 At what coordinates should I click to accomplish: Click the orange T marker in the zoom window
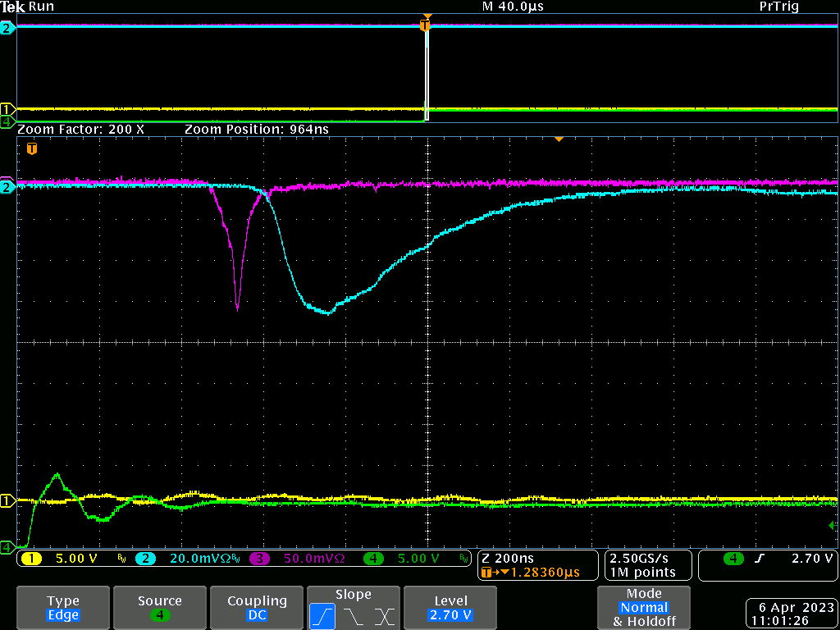point(32,149)
